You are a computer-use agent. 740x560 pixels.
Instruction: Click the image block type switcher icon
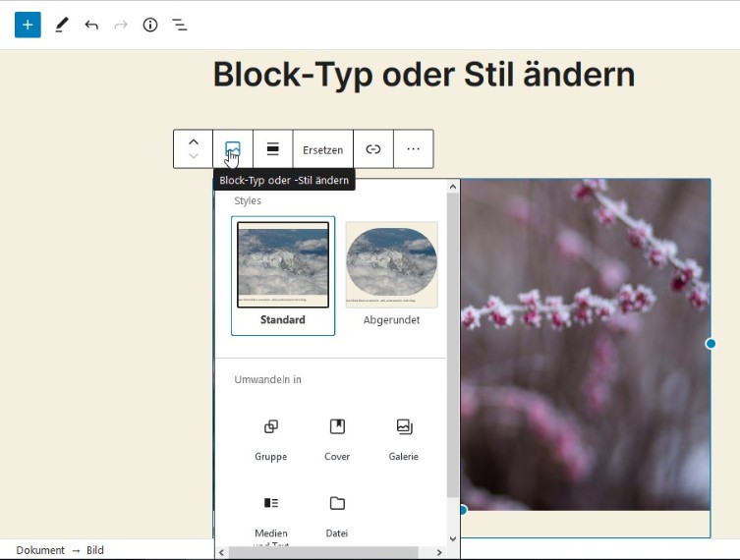[x=233, y=149]
